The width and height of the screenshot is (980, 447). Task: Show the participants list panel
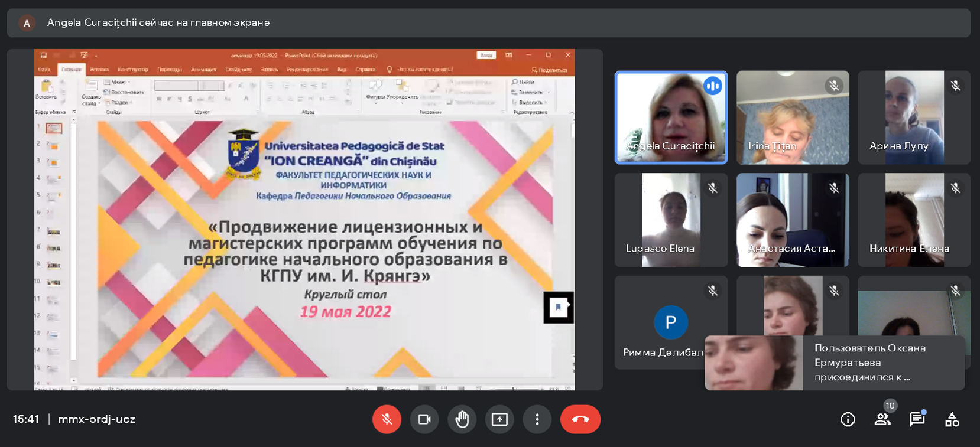[882, 419]
